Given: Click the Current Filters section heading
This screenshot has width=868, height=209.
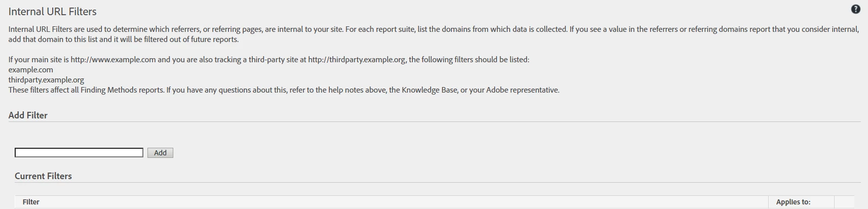Looking at the screenshot, I should click(x=43, y=176).
